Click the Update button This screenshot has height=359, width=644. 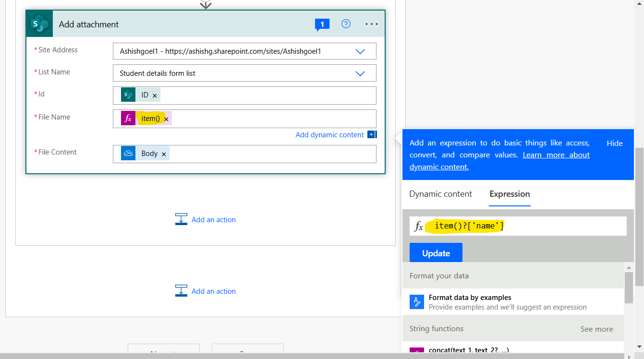click(x=436, y=252)
